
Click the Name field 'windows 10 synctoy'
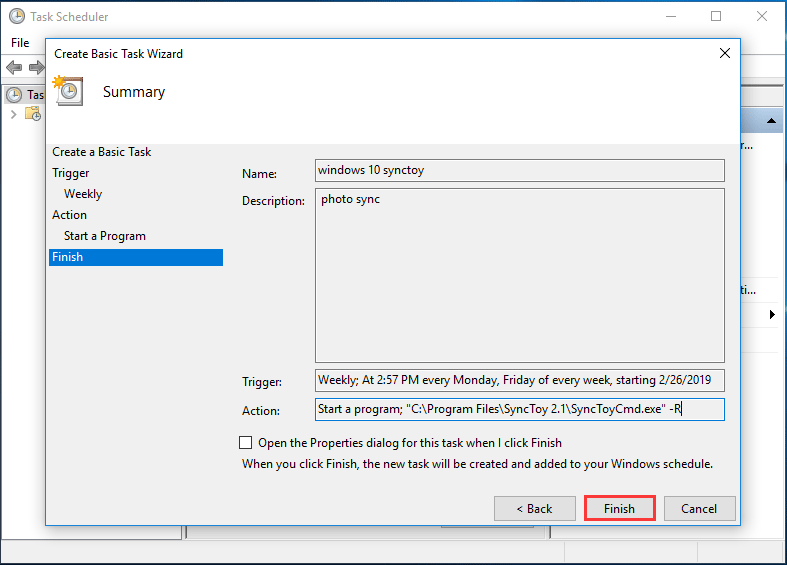(x=519, y=170)
